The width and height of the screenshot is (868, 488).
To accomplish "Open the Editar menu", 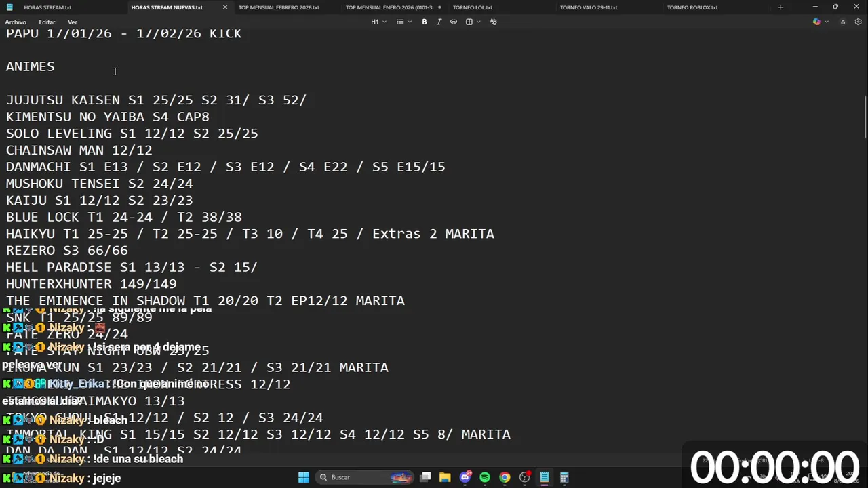I will pos(47,22).
